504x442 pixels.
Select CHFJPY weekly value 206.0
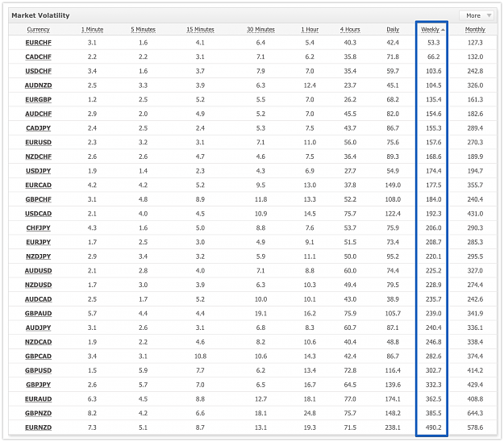click(x=433, y=228)
